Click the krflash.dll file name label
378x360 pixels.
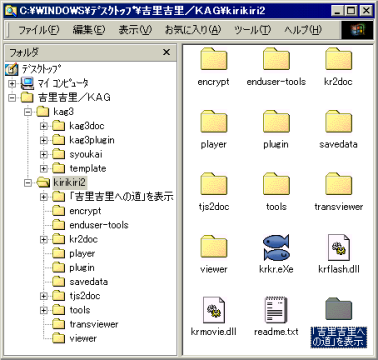point(339,269)
